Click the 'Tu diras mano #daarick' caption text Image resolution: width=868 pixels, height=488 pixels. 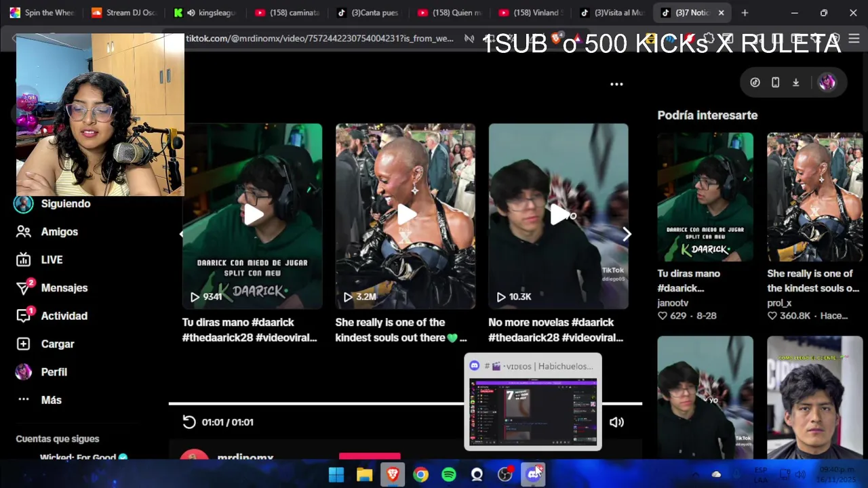(x=250, y=330)
